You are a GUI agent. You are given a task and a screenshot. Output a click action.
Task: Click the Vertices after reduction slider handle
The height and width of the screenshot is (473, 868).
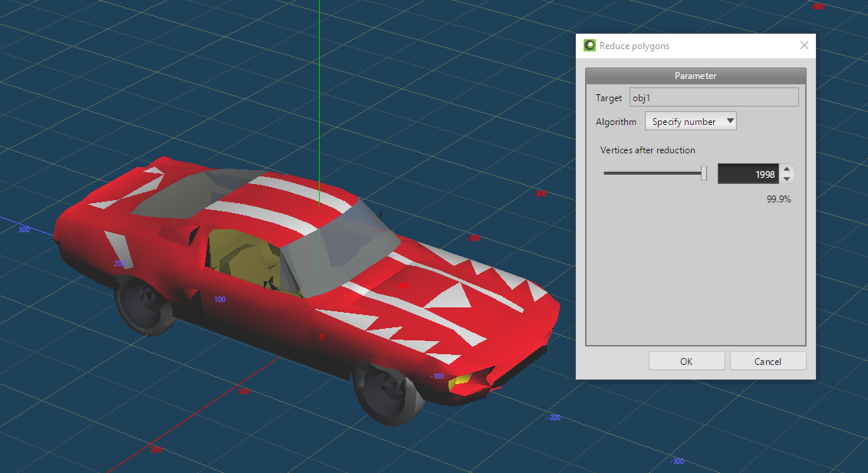tap(704, 173)
